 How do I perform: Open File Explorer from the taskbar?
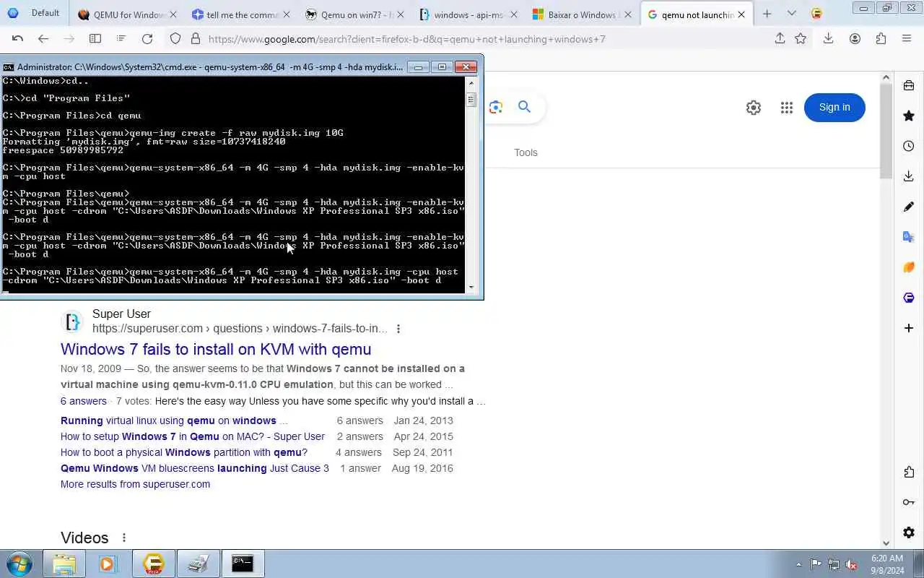coord(64,564)
